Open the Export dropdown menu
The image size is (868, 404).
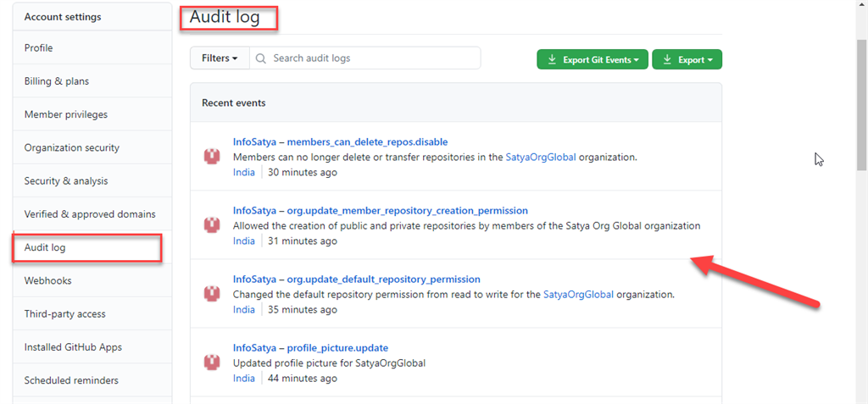tap(687, 59)
